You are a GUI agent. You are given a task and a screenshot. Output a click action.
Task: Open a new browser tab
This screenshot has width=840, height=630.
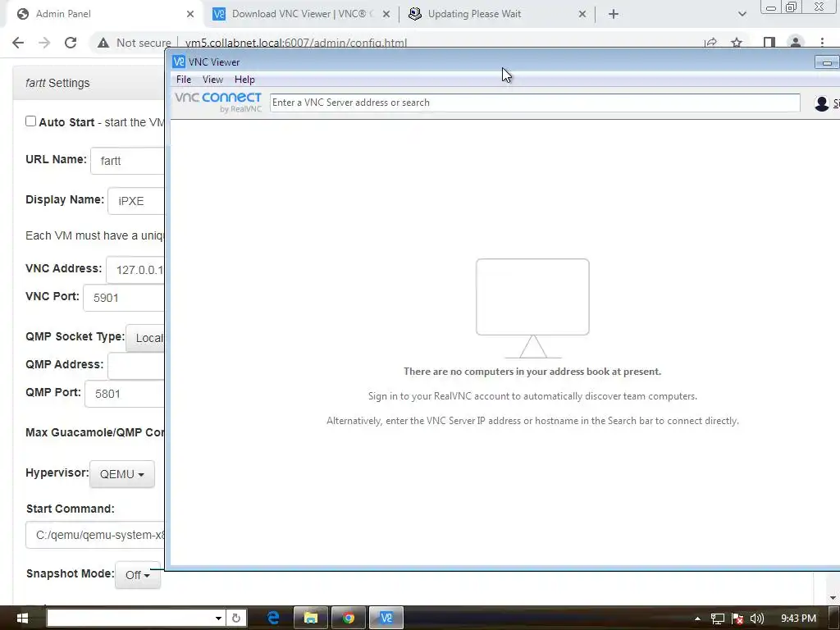[614, 14]
